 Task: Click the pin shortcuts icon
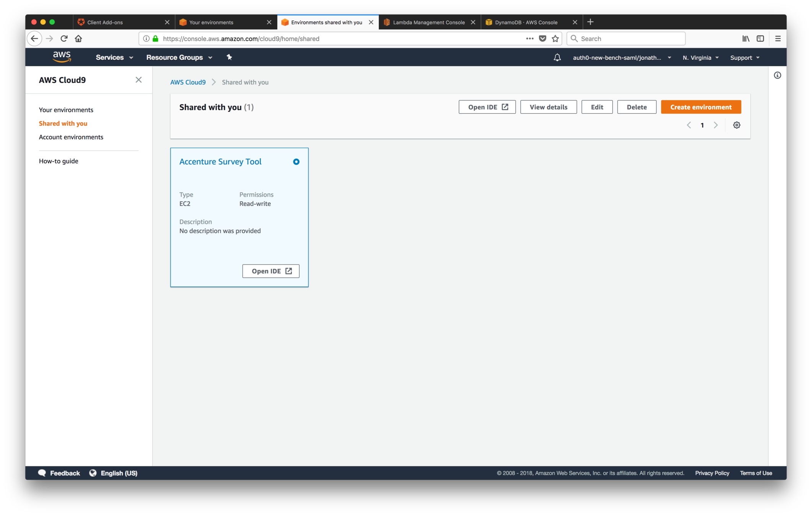[x=229, y=57]
